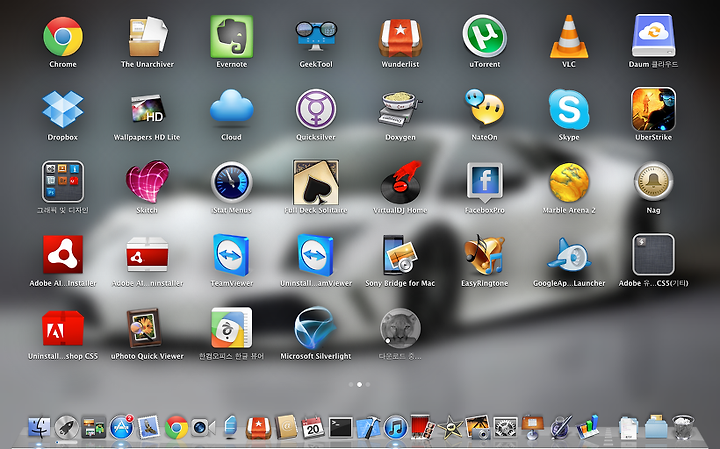Screen dimensions: 720x449
Task: Open Evernote elephant icon
Action: click(x=231, y=37)
